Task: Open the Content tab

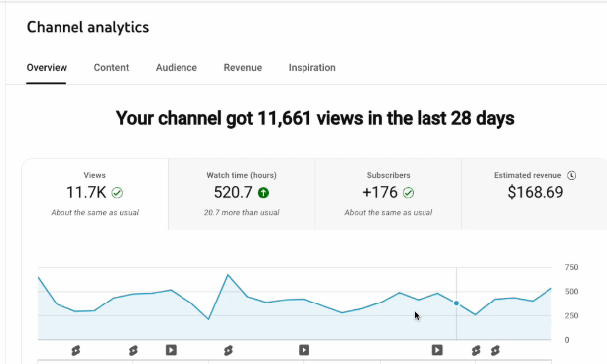Action: [x=111, y=68]
